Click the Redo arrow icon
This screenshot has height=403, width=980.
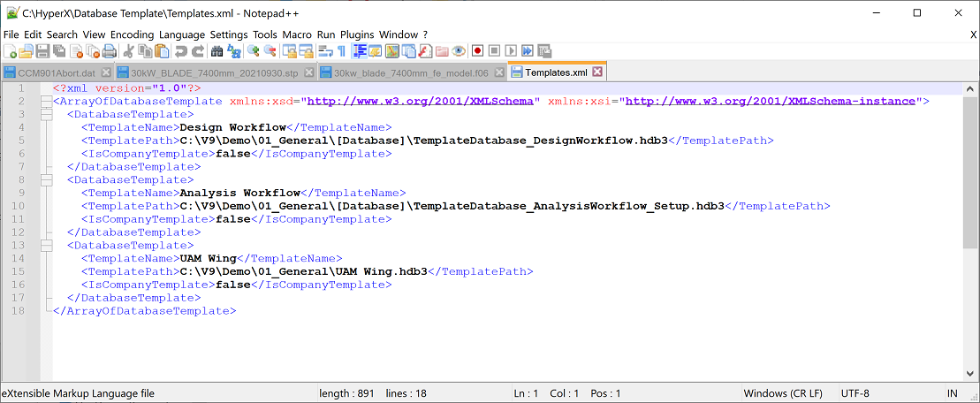[197, 50]
